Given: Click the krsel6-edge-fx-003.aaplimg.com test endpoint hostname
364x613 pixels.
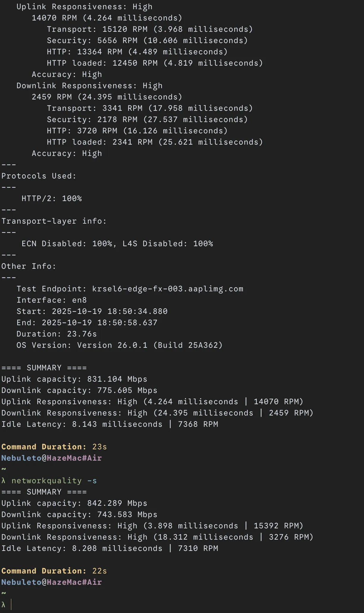Looking at the screenshot, I should click(167, 289).
